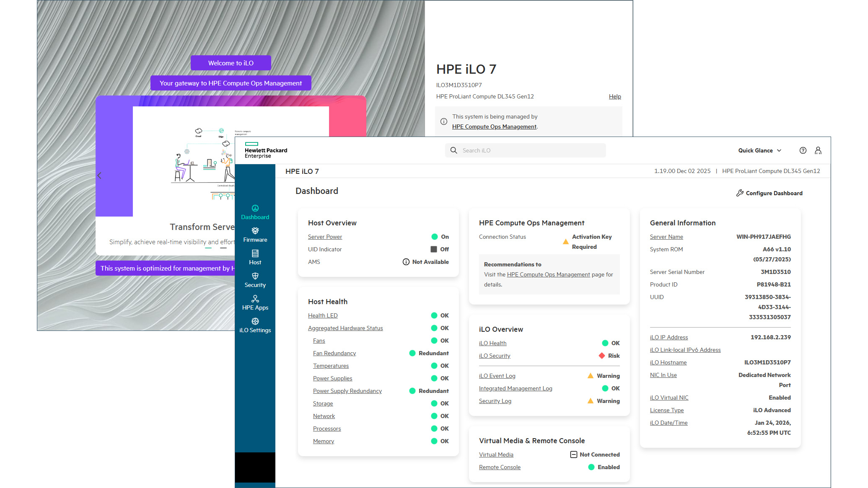Toggle the iLO Virtual NIC enabled setting
The height and width of the screenshot is (488, 868).
(x=780, y=397)
